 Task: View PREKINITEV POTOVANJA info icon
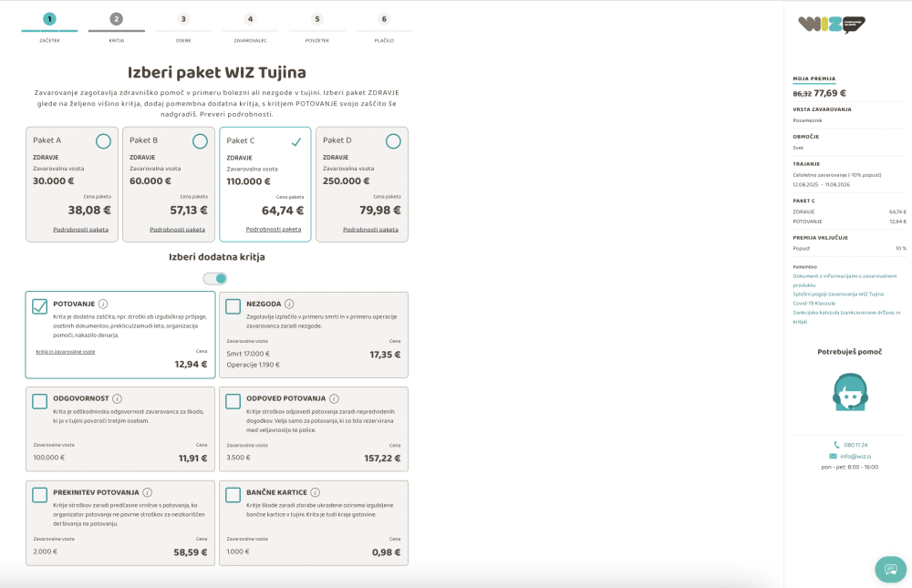[148, 492]
